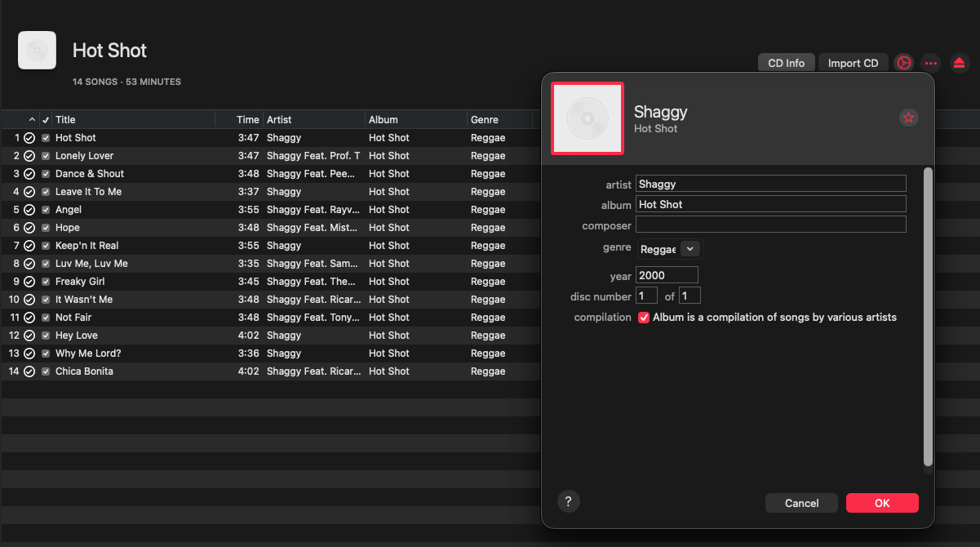980x547 pixels.
Task: Eject the CD with eject icon
Action: 960,63
